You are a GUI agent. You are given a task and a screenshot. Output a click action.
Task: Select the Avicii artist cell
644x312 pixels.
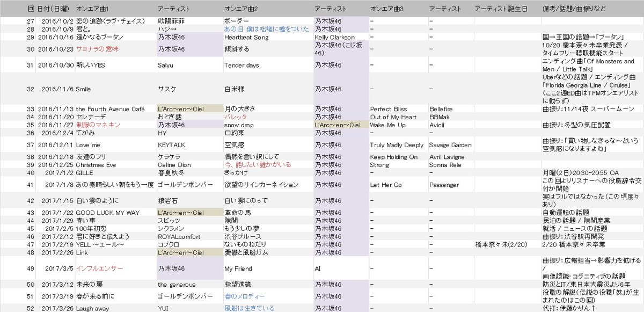click(437, 125)
